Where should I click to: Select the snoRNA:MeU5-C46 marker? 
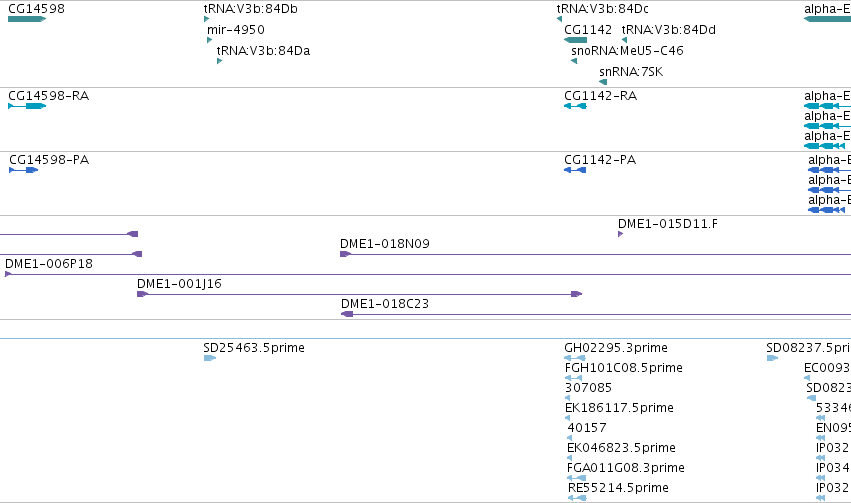tap(574, 61)
